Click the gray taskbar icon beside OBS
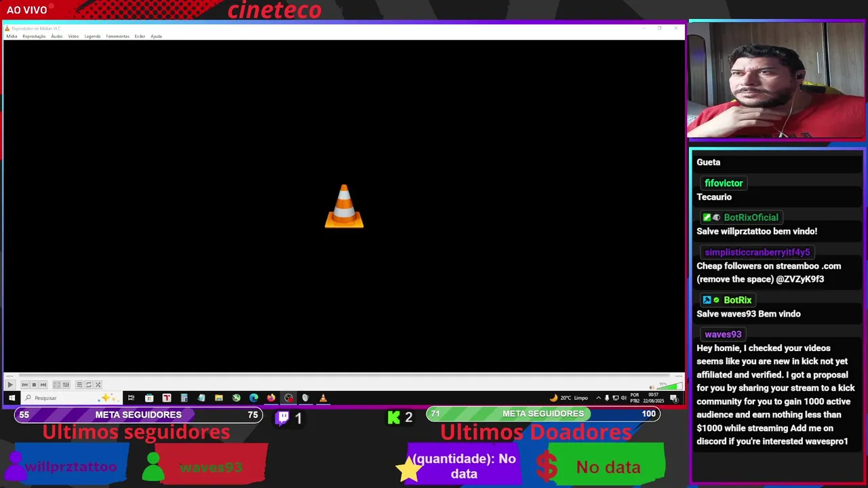This screenshot has height=488, width=868. (306, 398)
